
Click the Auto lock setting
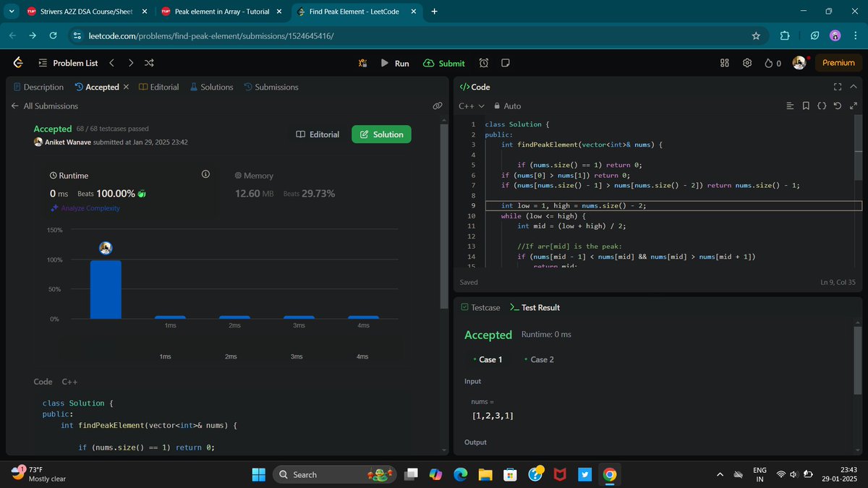507,106
